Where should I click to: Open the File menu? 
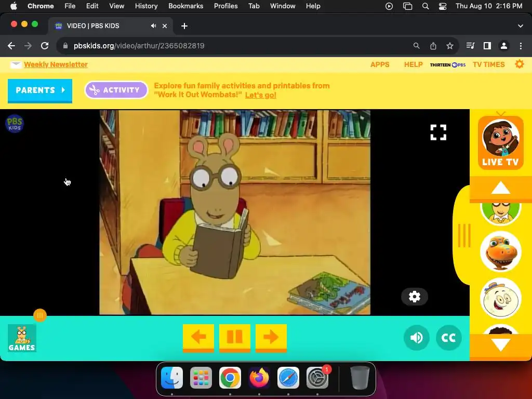(70, 6)
